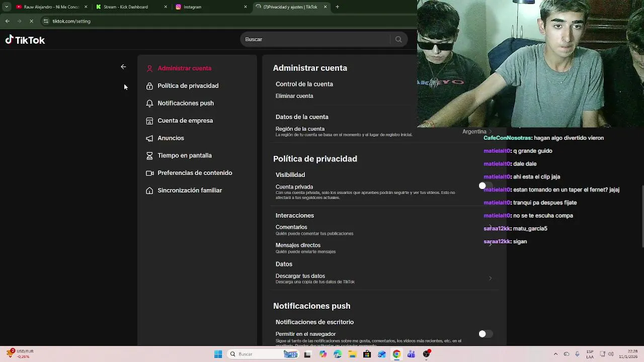Open Microsoft Teams from the taskbar
This screenshot has height=362, width=644.
coord(411,354)
